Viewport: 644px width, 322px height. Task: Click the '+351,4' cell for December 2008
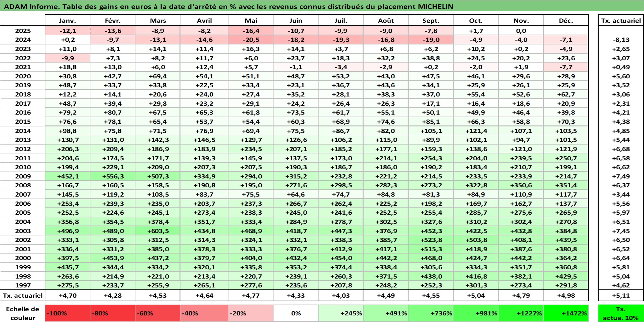click(x=566, y=185)
